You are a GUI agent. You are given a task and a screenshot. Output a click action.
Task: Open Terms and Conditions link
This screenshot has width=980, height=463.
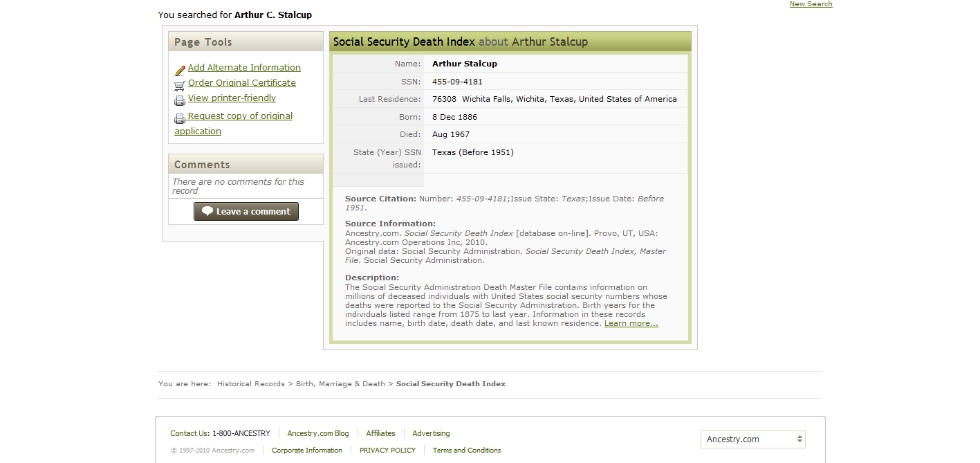(466, 451)
